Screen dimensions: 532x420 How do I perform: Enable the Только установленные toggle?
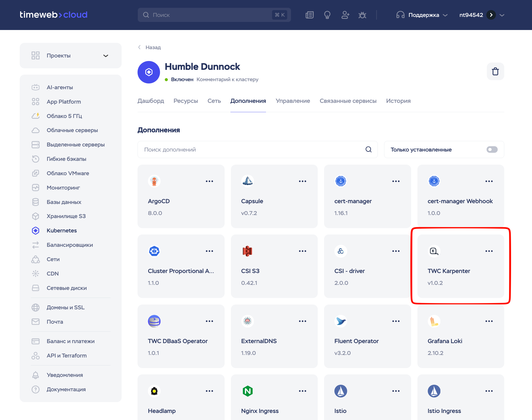(492, 149)
